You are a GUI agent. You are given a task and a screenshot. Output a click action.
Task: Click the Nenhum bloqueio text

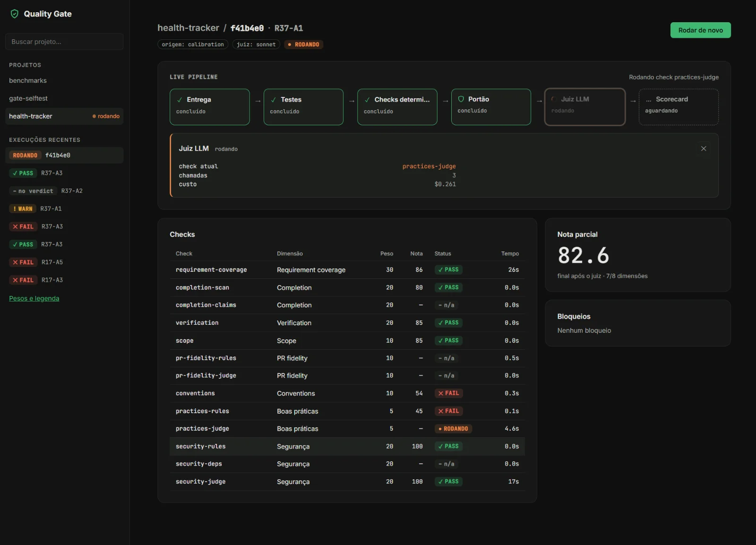(584, 330)
